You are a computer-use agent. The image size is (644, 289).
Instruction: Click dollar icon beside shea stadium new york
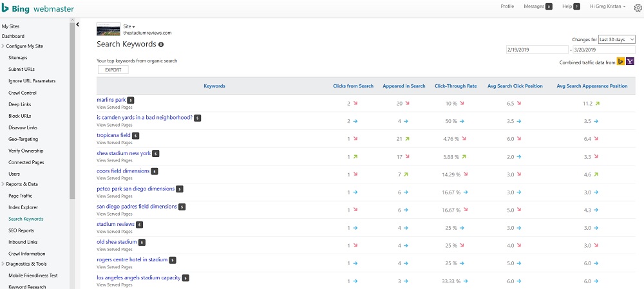(x=156, y=154)
